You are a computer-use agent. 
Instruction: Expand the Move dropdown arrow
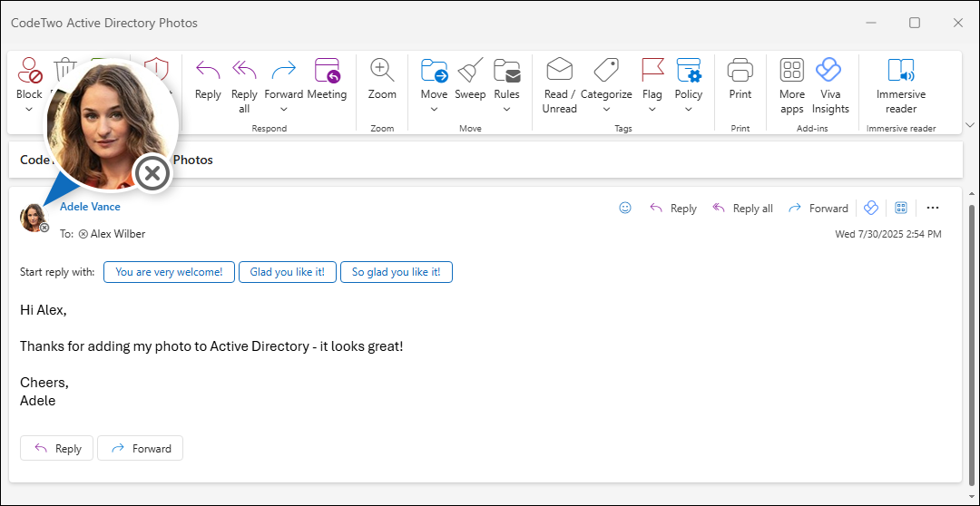tap(434, 110)
